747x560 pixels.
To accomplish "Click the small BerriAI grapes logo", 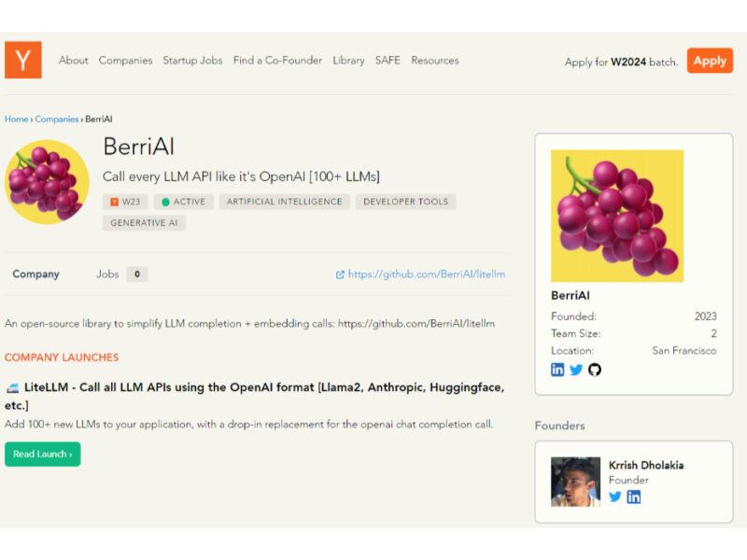I will coord(47,181).
